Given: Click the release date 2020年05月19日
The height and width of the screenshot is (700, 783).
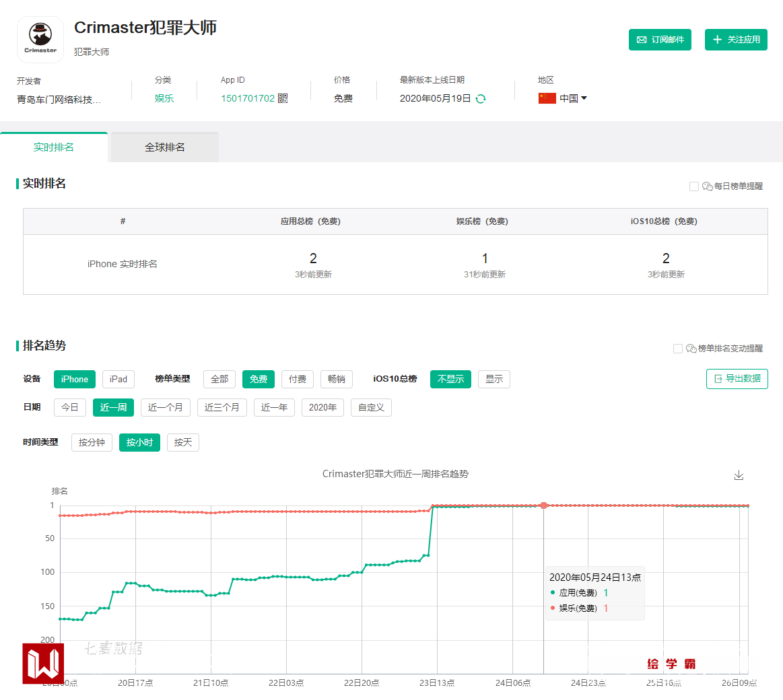Looking at the screenshot, I should pyautogui.click(x=436, y=98).
